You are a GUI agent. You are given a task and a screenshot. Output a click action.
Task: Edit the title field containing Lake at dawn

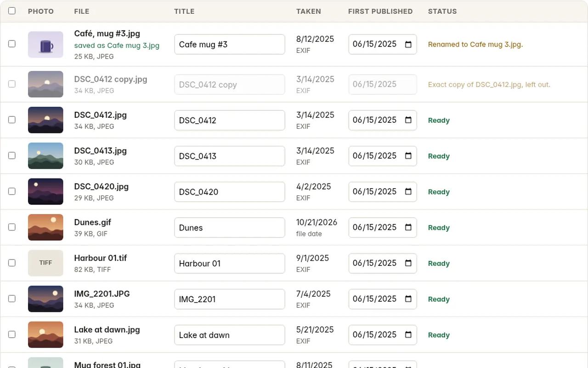coord(230,335)
